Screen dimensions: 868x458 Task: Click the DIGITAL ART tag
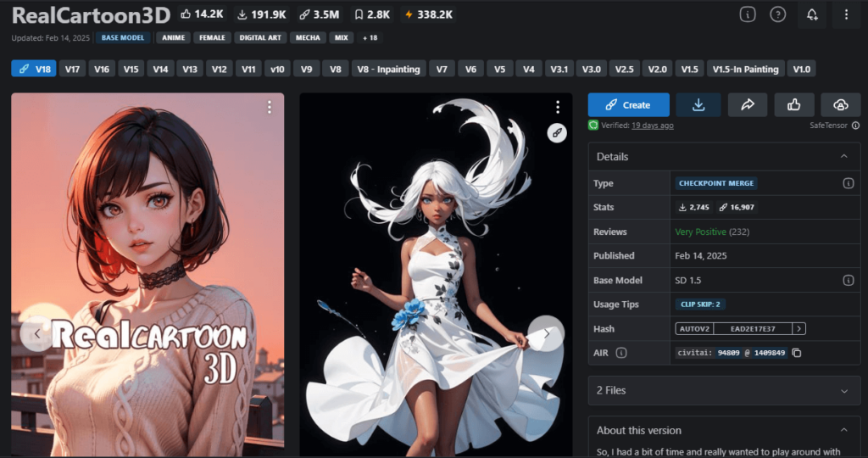tap(260, 37)
